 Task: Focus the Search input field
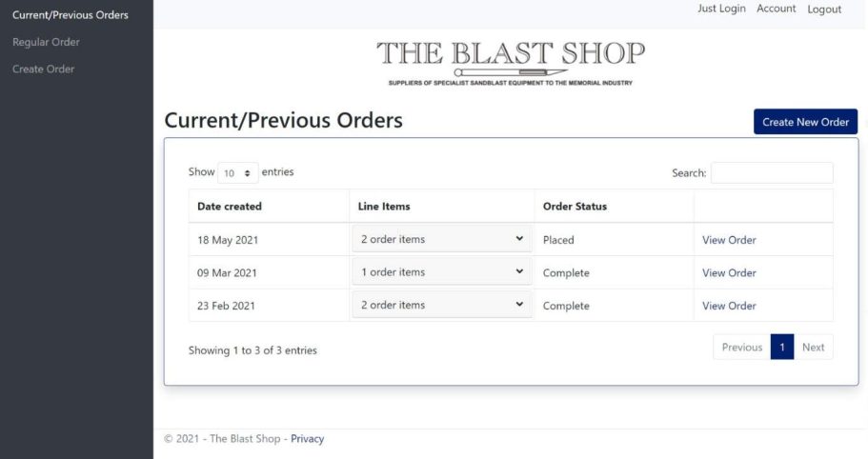coord(771,173)
